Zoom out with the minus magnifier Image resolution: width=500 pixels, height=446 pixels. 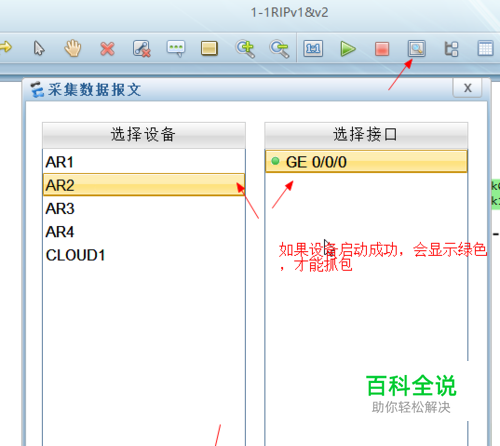(279, 49)
